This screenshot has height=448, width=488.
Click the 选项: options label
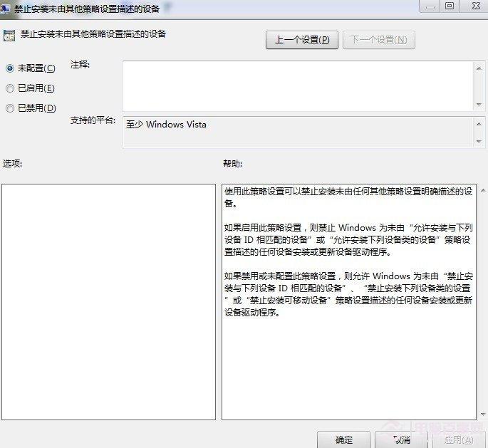coord(12,163)
